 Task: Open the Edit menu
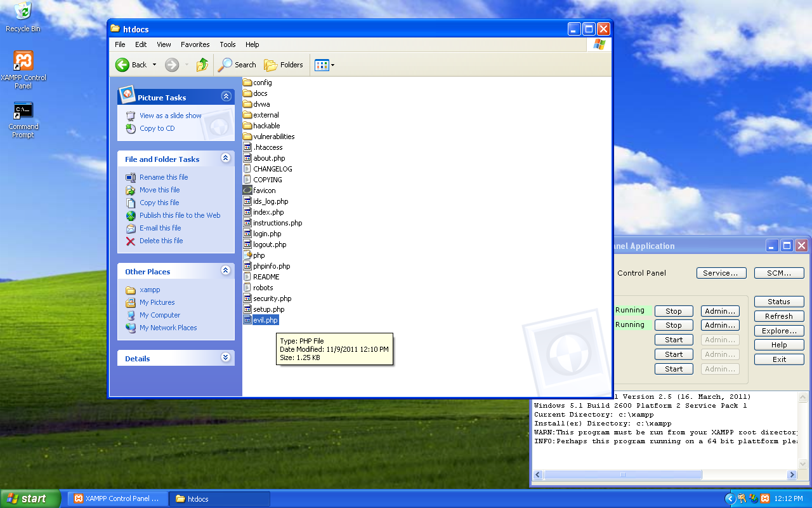click(x=141, y=44)
